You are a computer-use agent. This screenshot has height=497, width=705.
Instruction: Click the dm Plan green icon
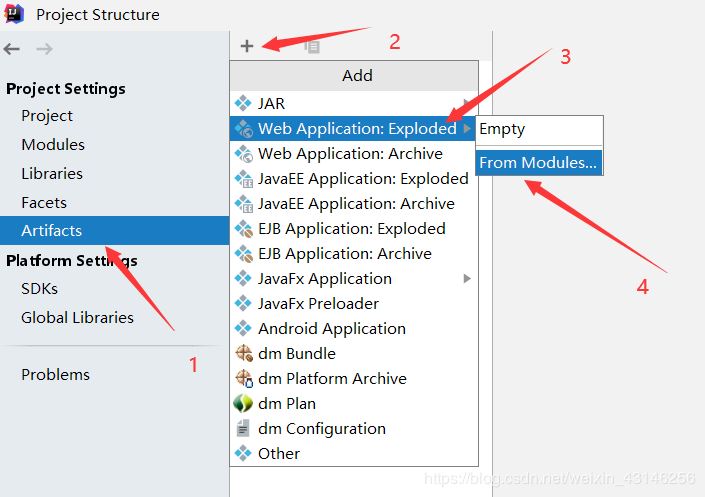[243, 403]
